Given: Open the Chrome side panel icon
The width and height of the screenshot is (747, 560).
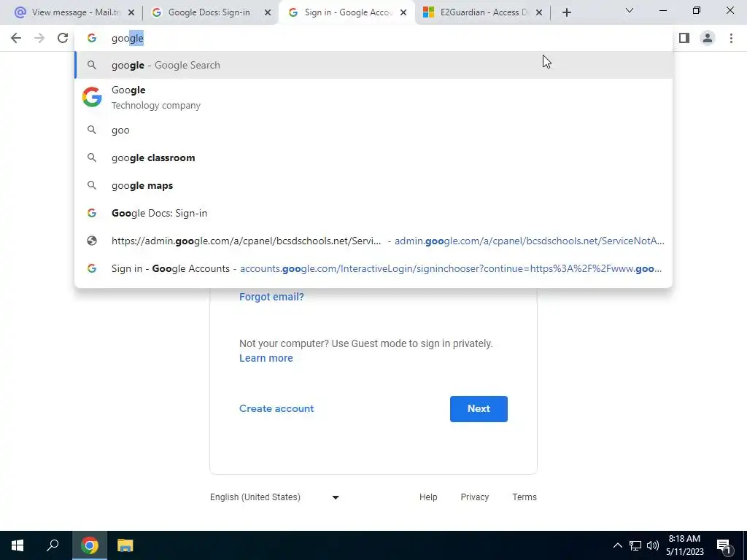Looking at the screenshot, I should click(684, 38).
